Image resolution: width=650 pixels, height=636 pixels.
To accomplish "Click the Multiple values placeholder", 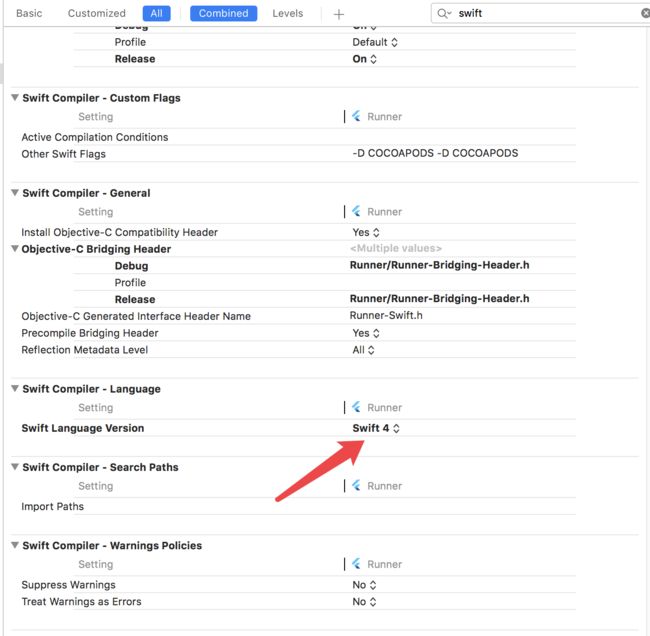I will [x=396, y=248].
